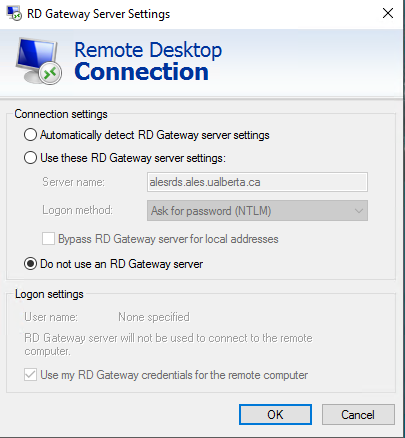This screenshot has width=405, height=438.
Task: Open the Logon method dropdown
Action: (x=257, y=210)
